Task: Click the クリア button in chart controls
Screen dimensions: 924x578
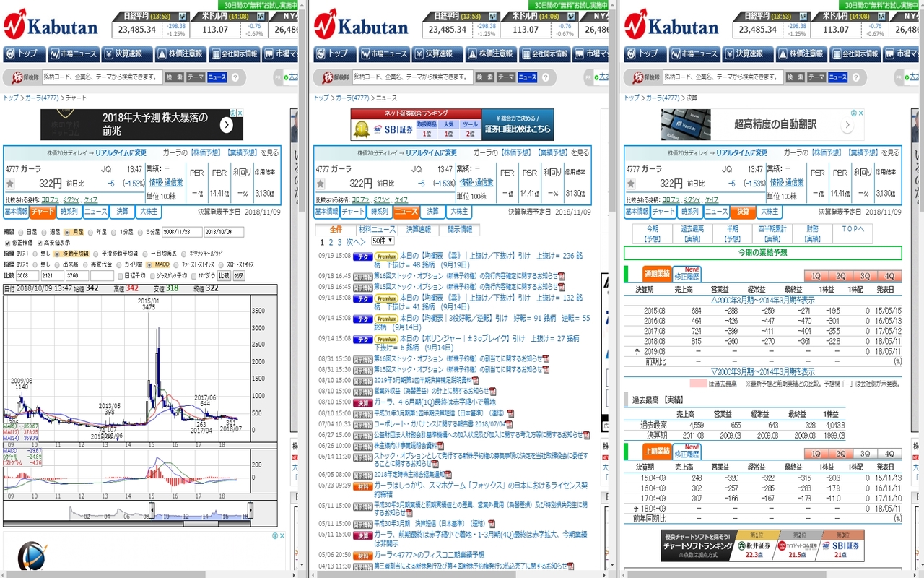Action: 238,275
